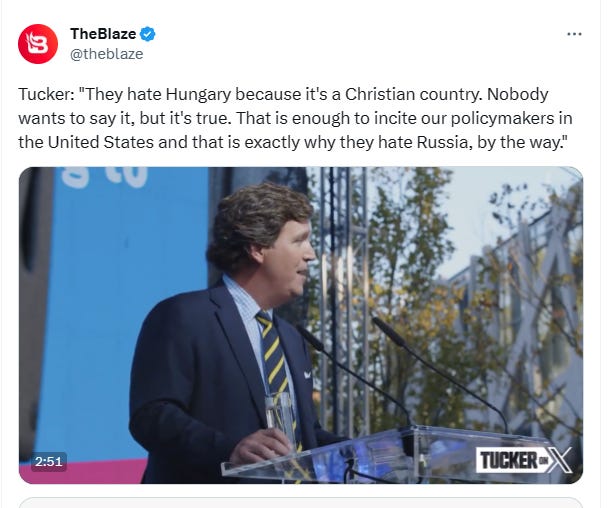
Task: Click the blue verified checkmark badge
Action: (147, 34)
